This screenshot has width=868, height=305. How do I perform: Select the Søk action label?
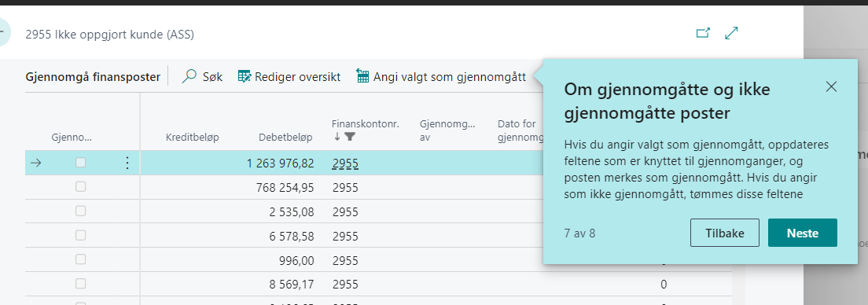[212, 77]
